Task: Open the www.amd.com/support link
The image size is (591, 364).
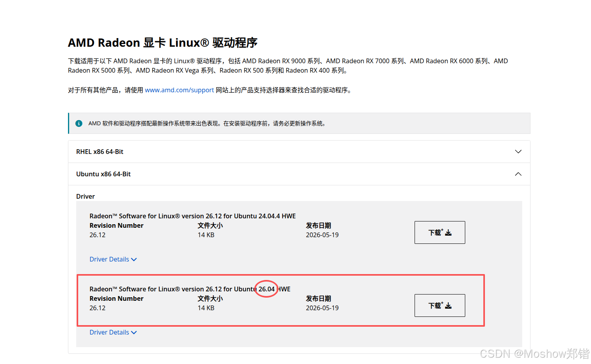Action: tap(179, 90)
